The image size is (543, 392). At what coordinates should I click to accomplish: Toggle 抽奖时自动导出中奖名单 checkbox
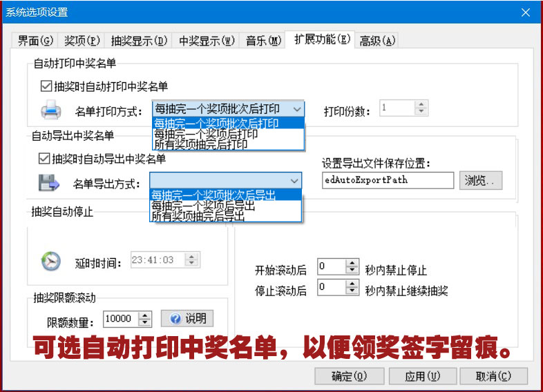coord(45,159)
